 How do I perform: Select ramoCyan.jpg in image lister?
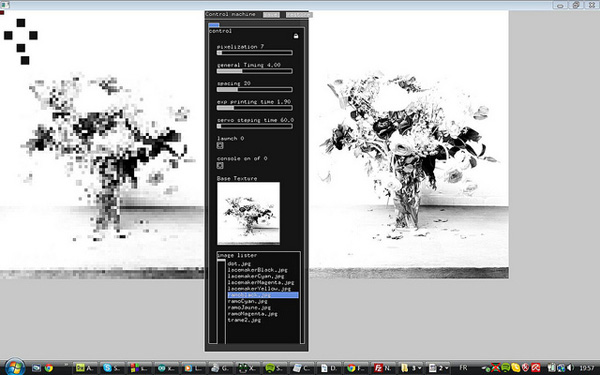click(248, 301)
